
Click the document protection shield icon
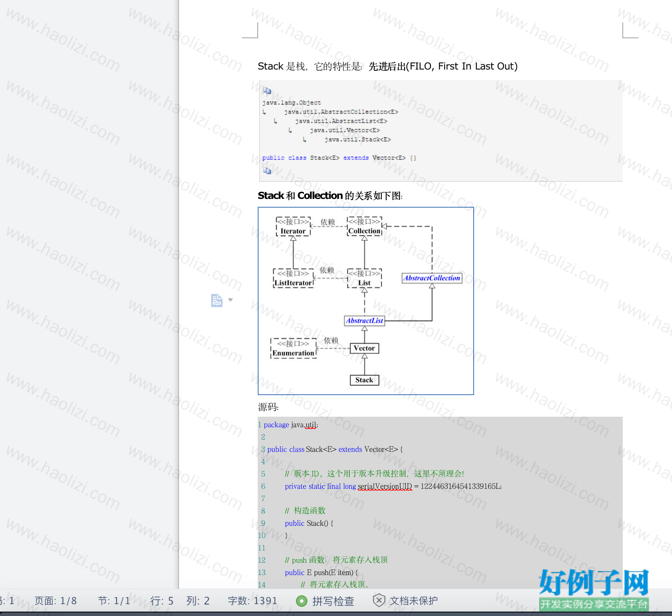click(379, 600)
